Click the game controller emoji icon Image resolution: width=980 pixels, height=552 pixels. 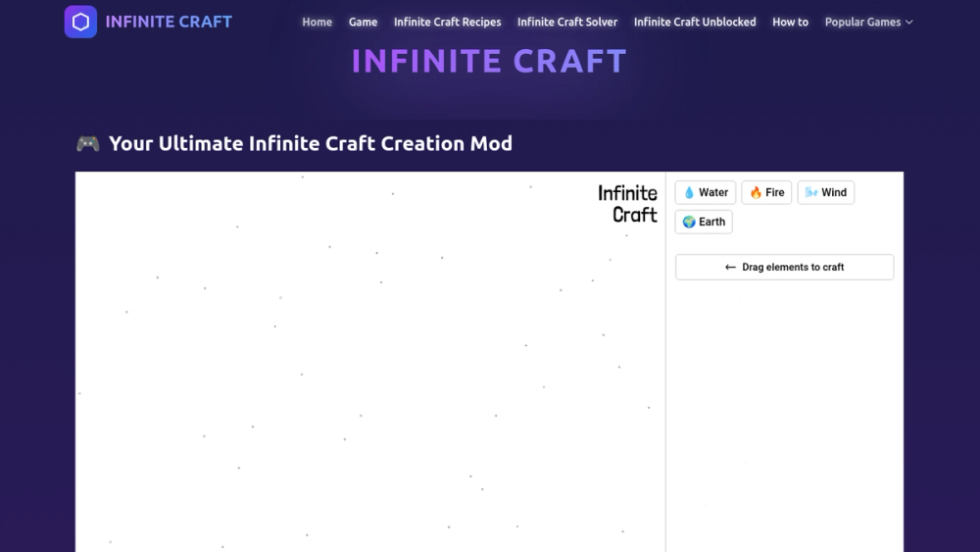[87, 143]
